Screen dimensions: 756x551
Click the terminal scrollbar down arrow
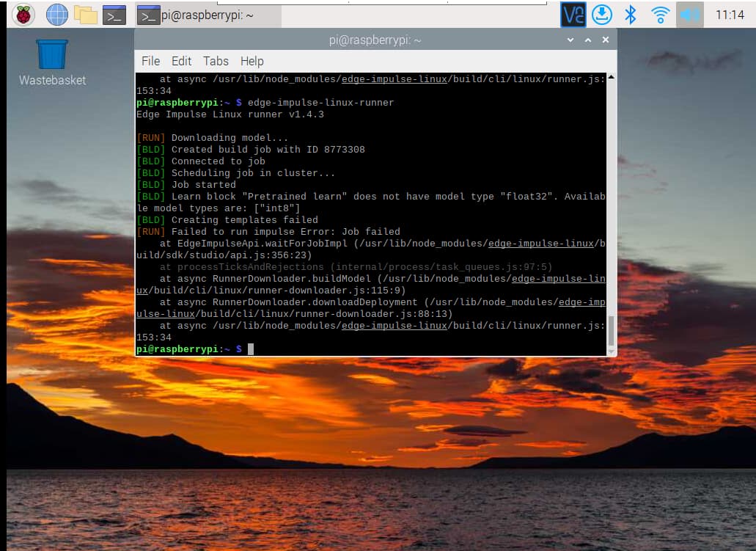(x=611, y=351)
